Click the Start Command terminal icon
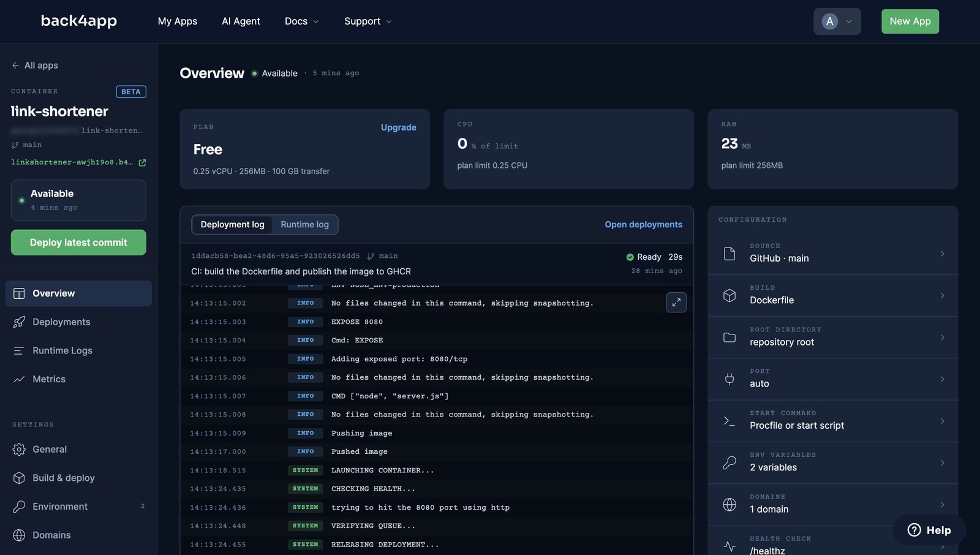The width and height of the screenshot is (980, 555). point(729,421)
